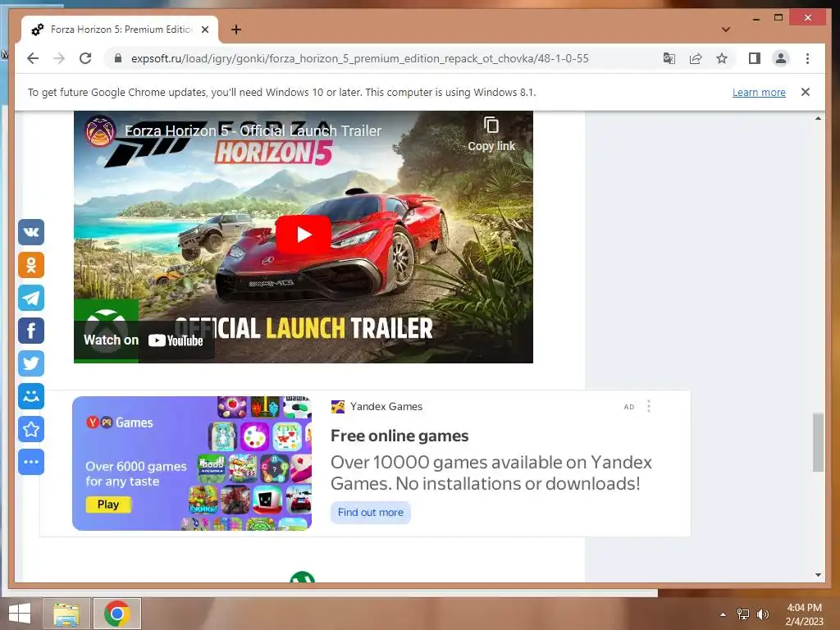Click Yandex Games advertiser name

point(386,407)
